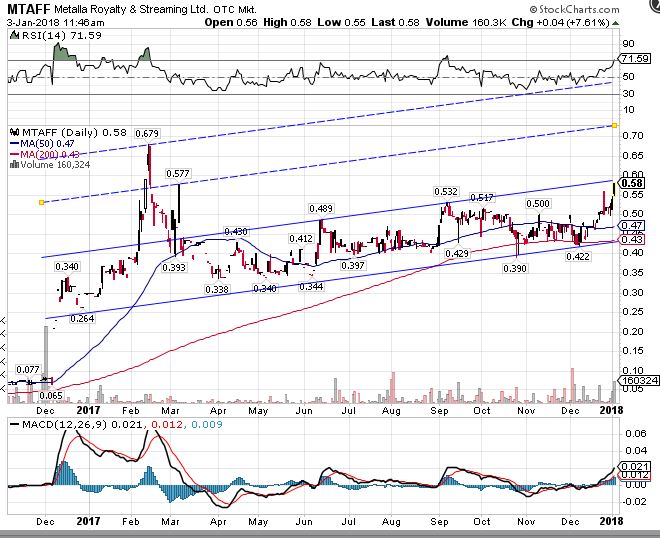Click the 2017 label on the price chart axis

(x=88, y=410)
